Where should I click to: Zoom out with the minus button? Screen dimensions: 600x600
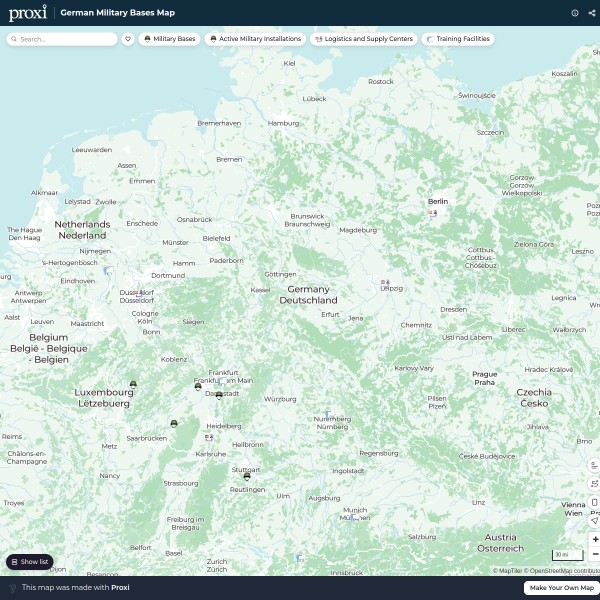point(595,554)
